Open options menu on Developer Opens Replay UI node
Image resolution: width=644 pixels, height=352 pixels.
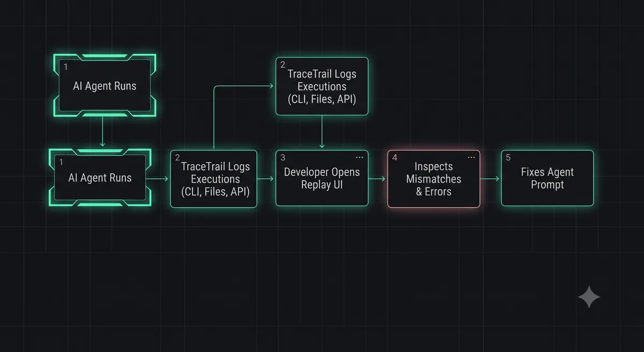tap(360, 157)
